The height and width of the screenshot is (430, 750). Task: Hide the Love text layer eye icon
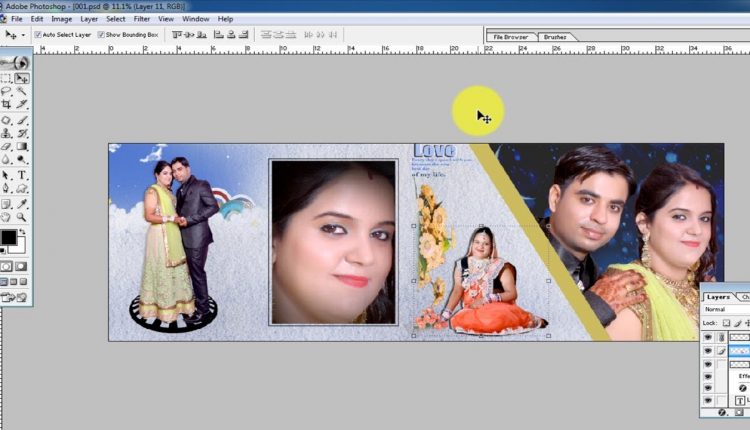(x=708, y=400)
